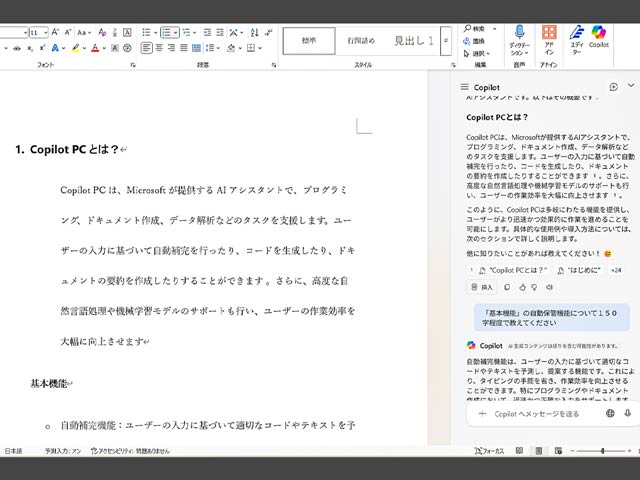Screen dimensions: 640x480
Task: Open the Copilot pane hamburger menu
Action: click(x=464, y=87)
